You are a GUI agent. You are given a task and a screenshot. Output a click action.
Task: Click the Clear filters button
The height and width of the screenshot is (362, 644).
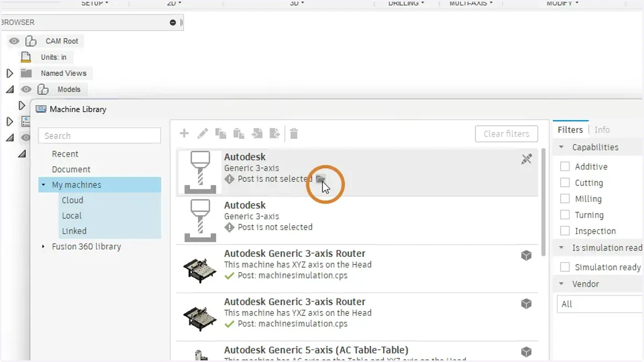(x=507, y=134)
